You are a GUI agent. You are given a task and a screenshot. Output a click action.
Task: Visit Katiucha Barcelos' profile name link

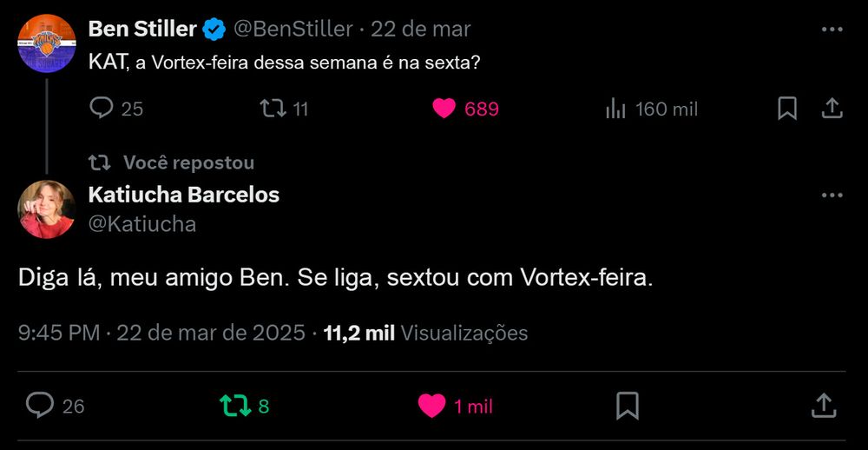pos(184,195)
